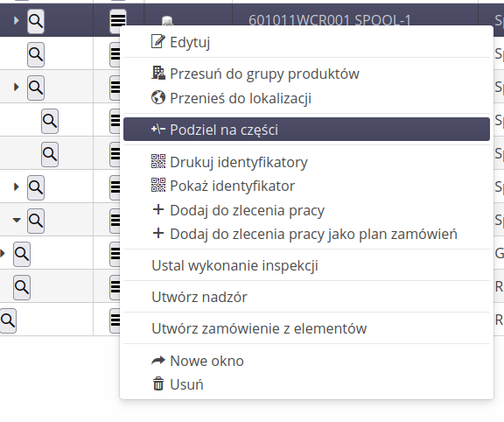Click Utwórz nadzór option

point(199,297)
